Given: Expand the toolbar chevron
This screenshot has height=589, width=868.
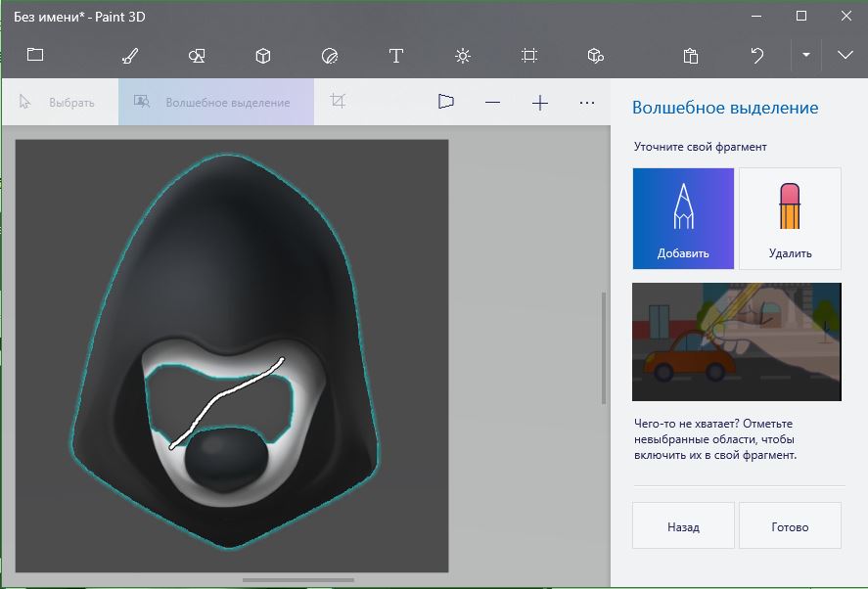Looking at the screenshot, I should pos(845,55).
